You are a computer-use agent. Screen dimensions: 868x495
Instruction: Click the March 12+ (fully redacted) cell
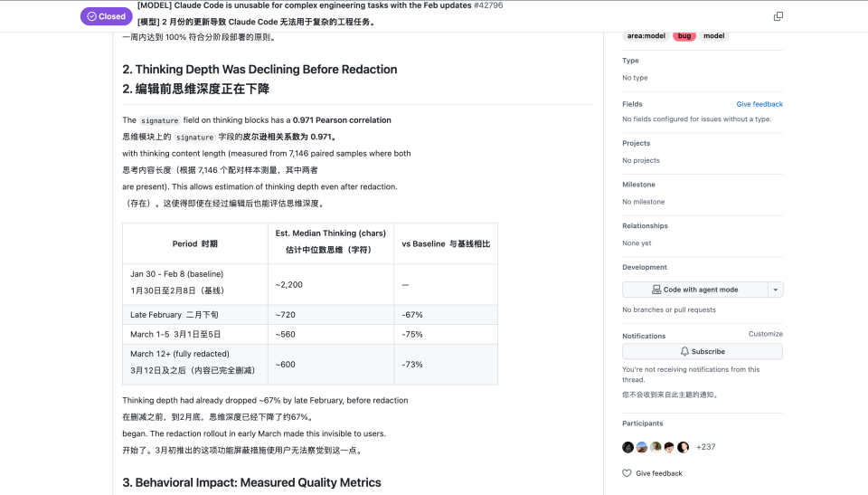[195, 364]
